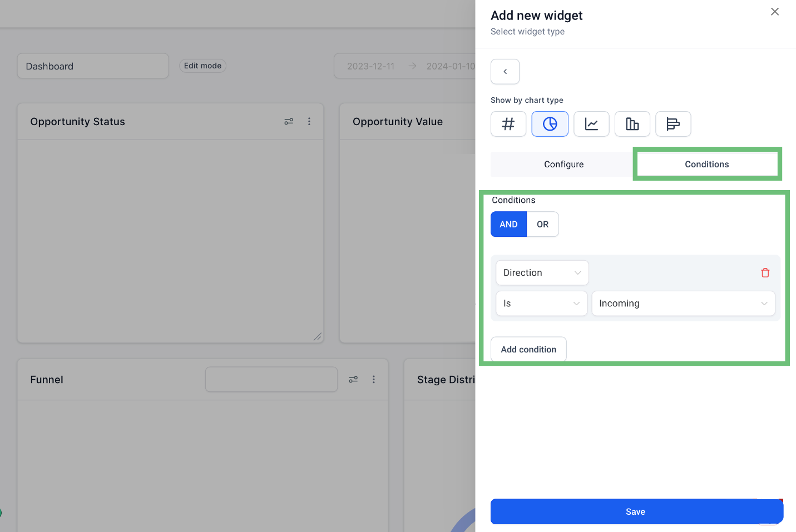Select the horizontal bar chart type
The width and height of the screenshot is (796, 532).
(673, 124)
